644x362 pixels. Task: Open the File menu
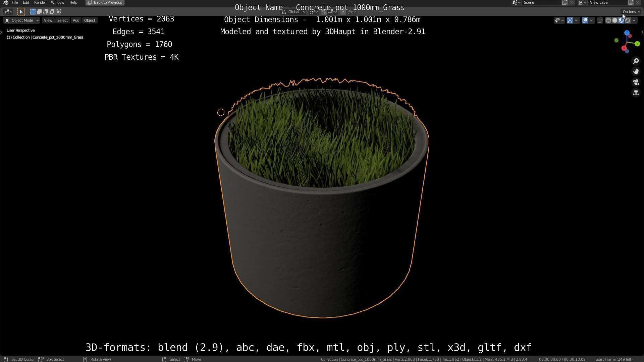pyautogui.click(x=15, y=2)
